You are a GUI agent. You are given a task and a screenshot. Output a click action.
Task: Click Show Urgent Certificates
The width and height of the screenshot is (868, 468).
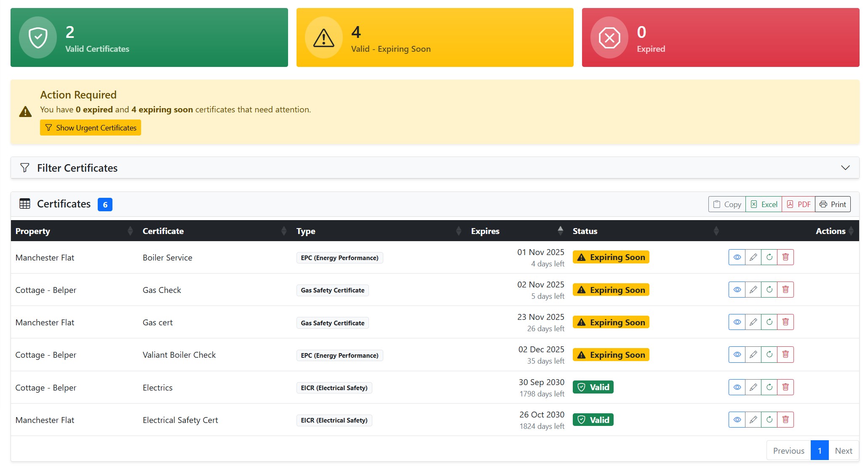click(x=90, y=128)
